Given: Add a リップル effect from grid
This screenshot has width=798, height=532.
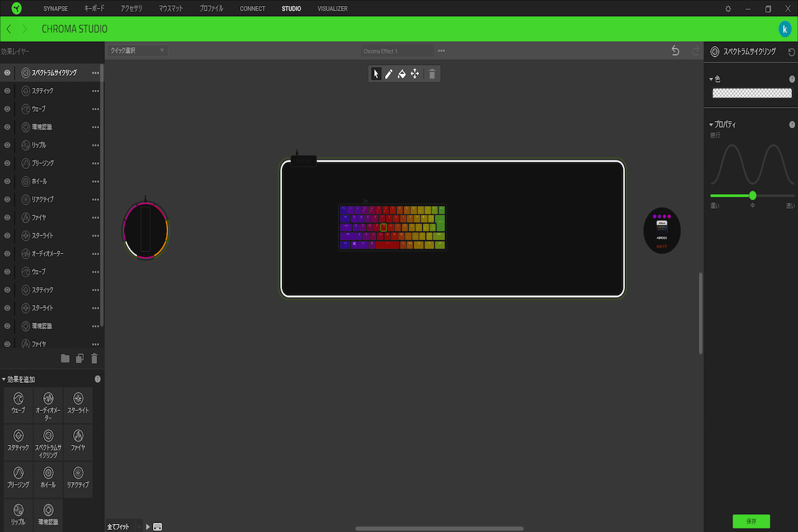Looking at the screenshot, I should tap(18, 515).
